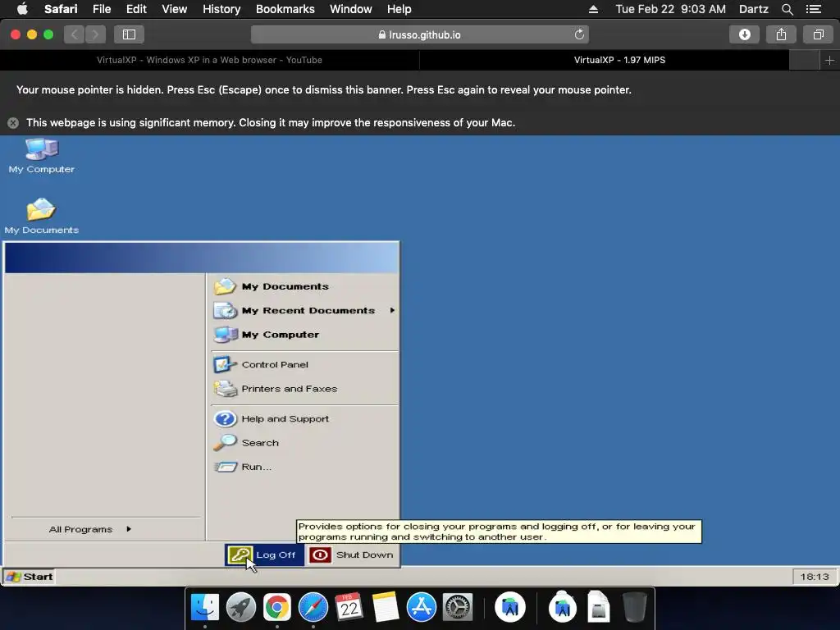Open App Store from the Dock

pos(421,607)
